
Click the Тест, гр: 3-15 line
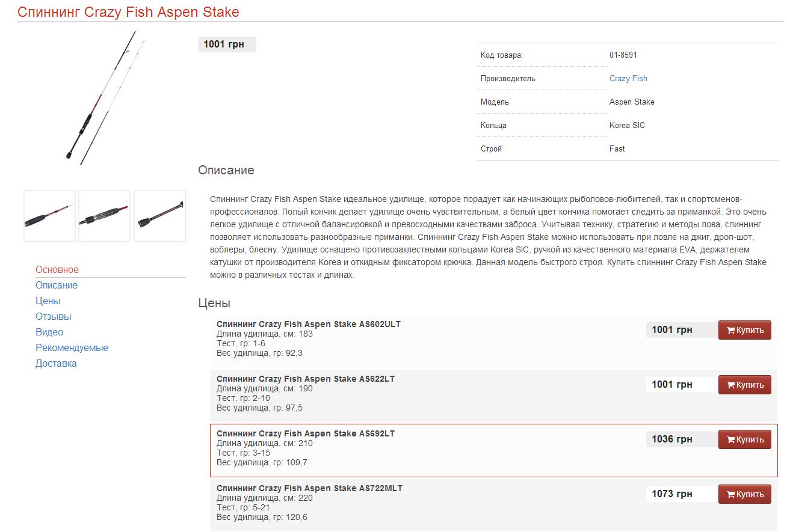[243, 453]
